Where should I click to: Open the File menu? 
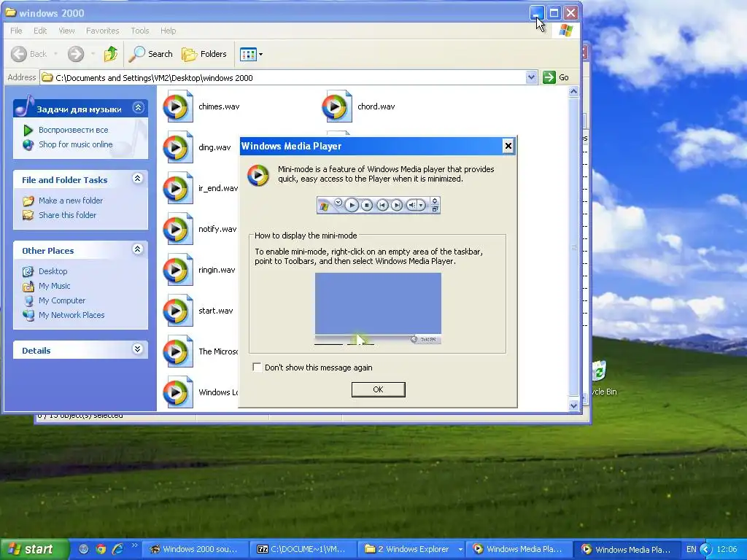[x=16, y=31]
